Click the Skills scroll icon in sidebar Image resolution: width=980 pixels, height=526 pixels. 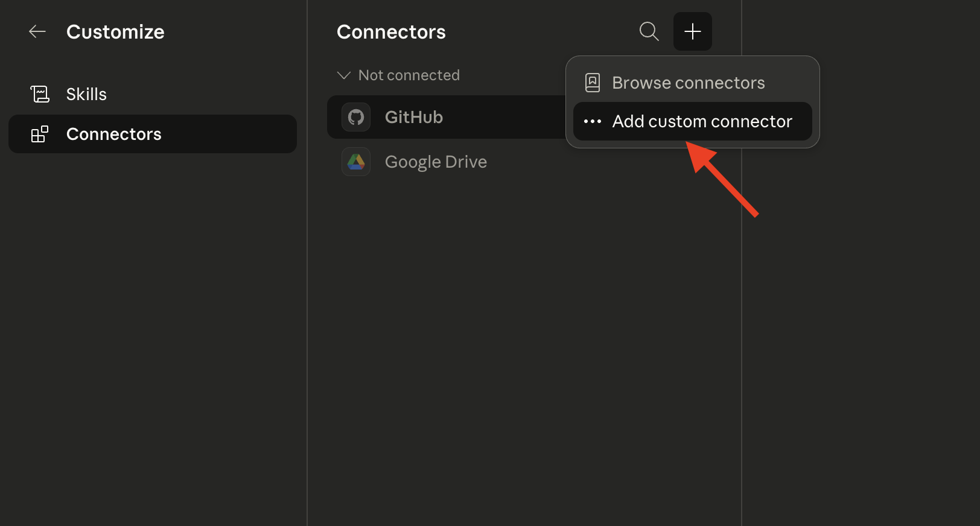40,94
